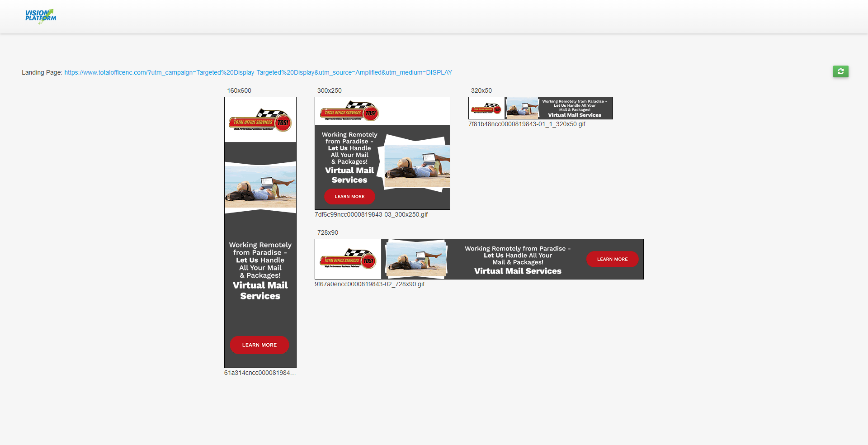Click beach photo in the 320x50 banner

click(x=522, y=109)
